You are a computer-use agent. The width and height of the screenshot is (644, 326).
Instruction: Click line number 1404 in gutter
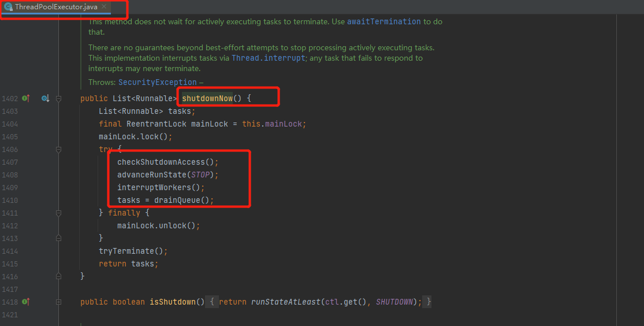pyautogui.click(x=10, y=124)
